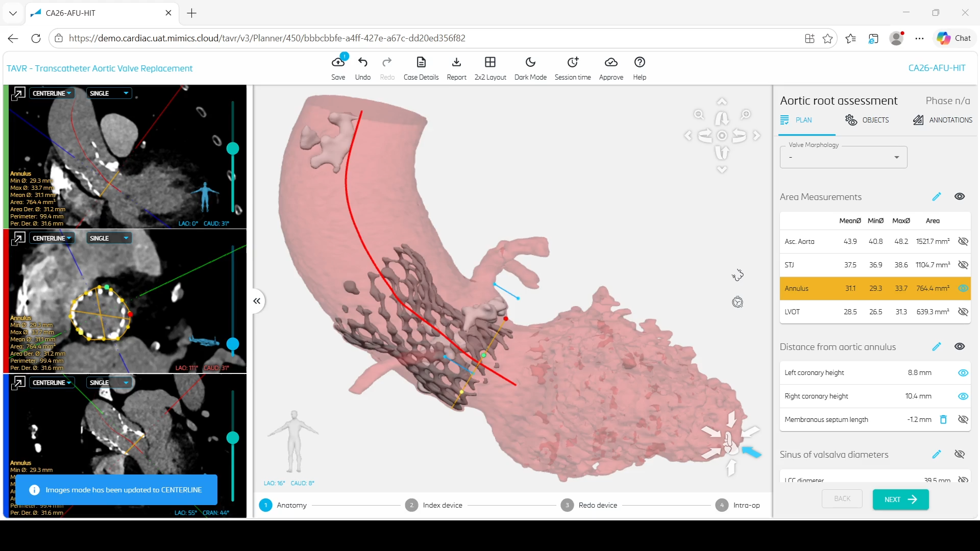Open the Copilot Chat button
This screenshot has width=980, height=551.
[x=954, y=38]
